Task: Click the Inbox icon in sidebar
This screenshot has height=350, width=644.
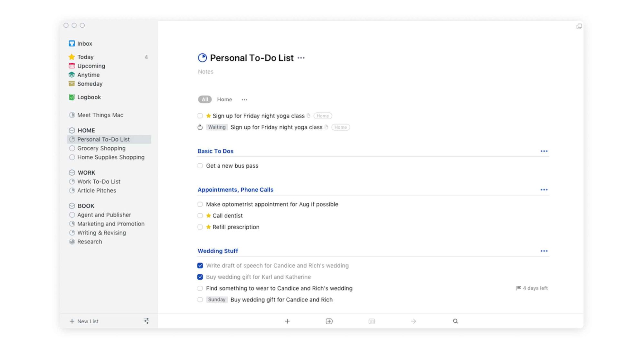Action: [x=71, y=43]
